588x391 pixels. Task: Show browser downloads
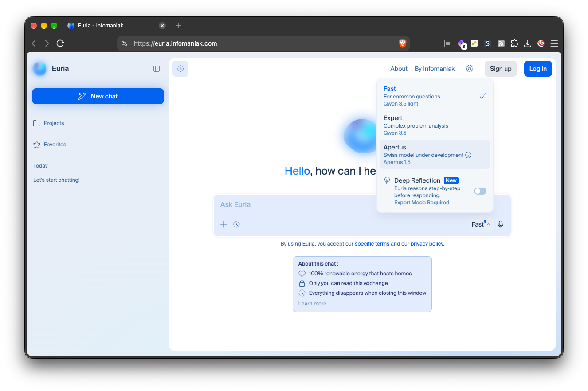point(528,43)
